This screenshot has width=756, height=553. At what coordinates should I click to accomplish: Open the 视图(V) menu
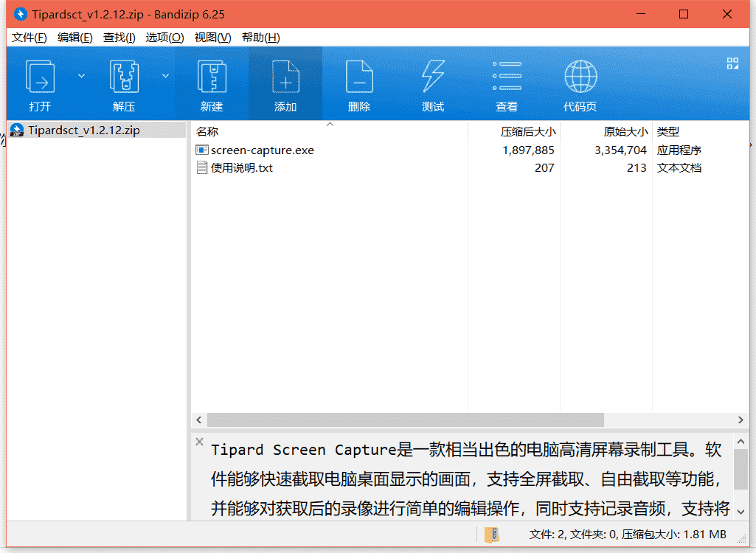(212, 38)
